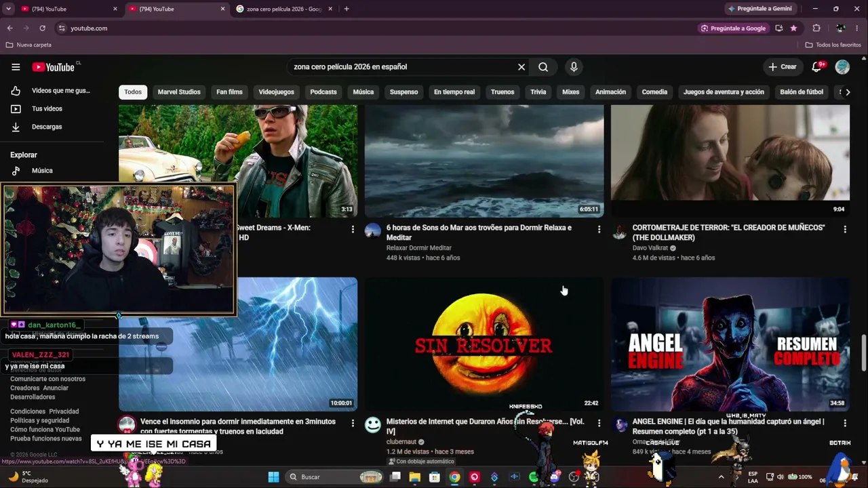Switch to the zona cero película Google tab

coord(284,9)
